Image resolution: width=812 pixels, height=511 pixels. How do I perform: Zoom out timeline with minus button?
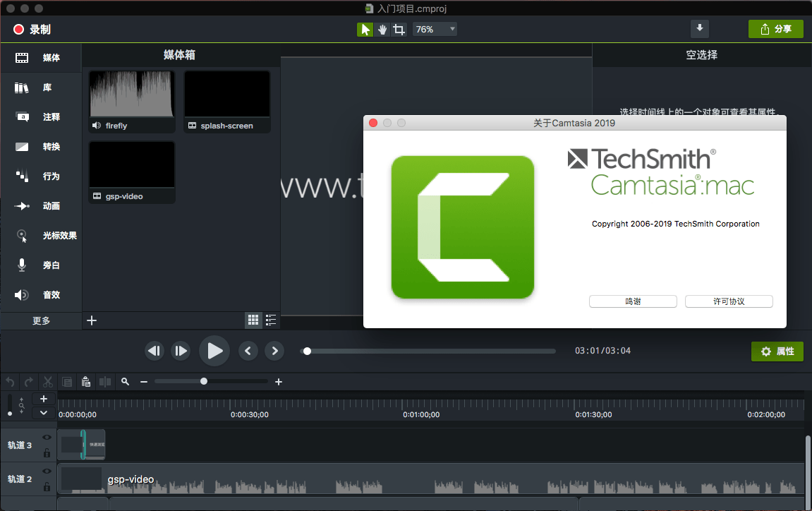click(144, 382)
